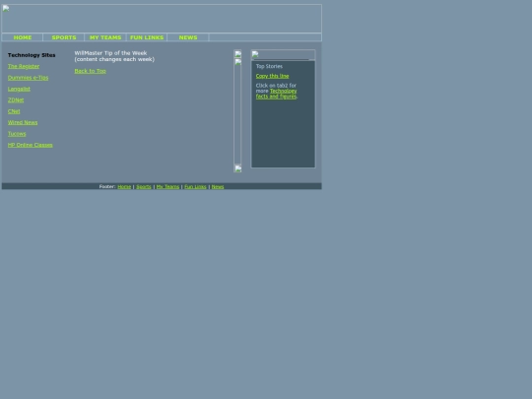
Task: Visit The Register link
Action: [24, 66]
